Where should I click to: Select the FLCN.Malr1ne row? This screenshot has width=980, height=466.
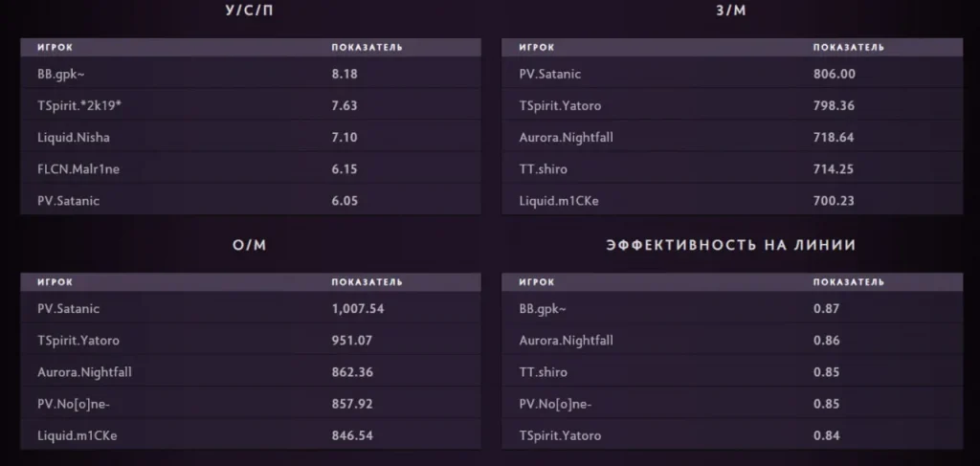coord(251,168)
